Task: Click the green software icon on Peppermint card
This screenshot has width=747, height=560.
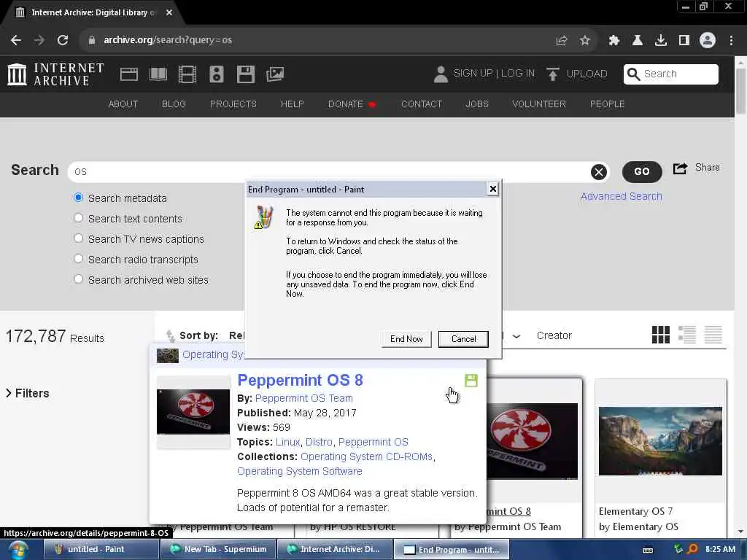Action: (x=471, y=381)
